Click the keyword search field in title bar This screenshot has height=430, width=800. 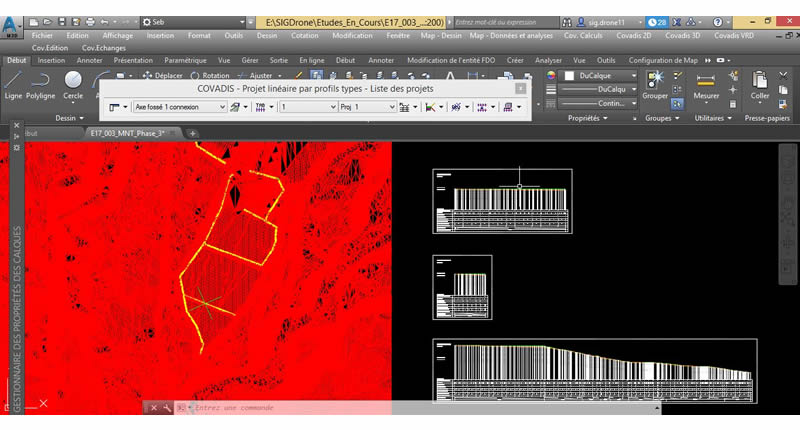coord(505,22)
